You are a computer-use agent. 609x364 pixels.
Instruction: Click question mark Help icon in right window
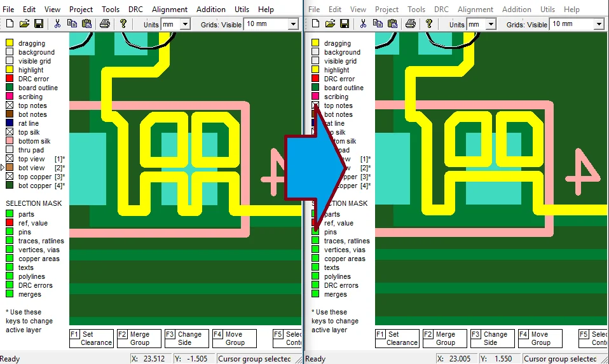(x=429, y=24)
